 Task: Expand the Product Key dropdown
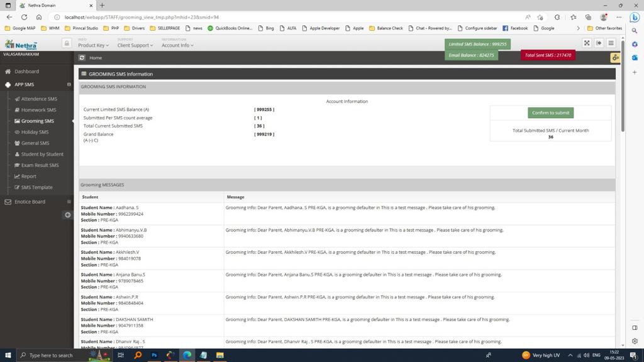(93, 45)
